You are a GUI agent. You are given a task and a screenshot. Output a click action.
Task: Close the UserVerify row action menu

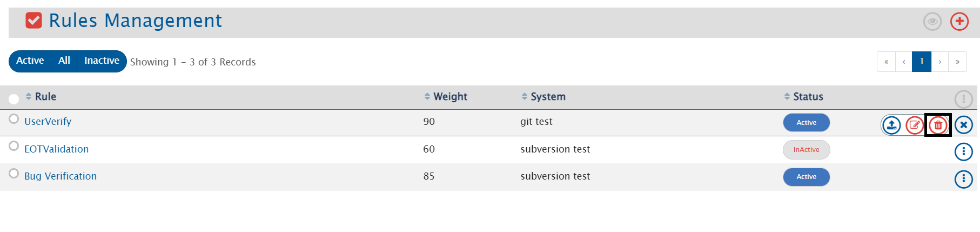964,125
